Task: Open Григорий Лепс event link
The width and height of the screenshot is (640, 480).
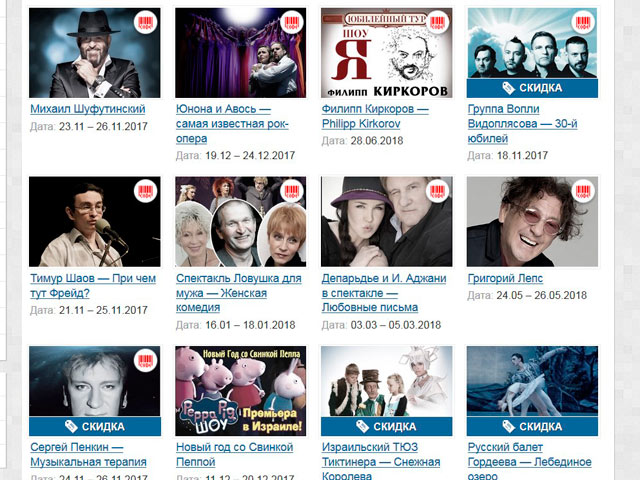Action: (505, 278)
